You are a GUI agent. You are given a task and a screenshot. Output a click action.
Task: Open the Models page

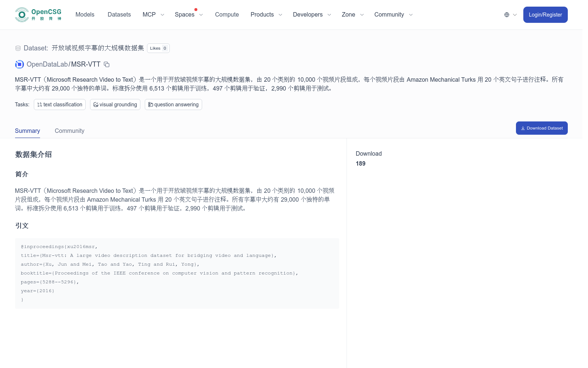coord(85,15)
